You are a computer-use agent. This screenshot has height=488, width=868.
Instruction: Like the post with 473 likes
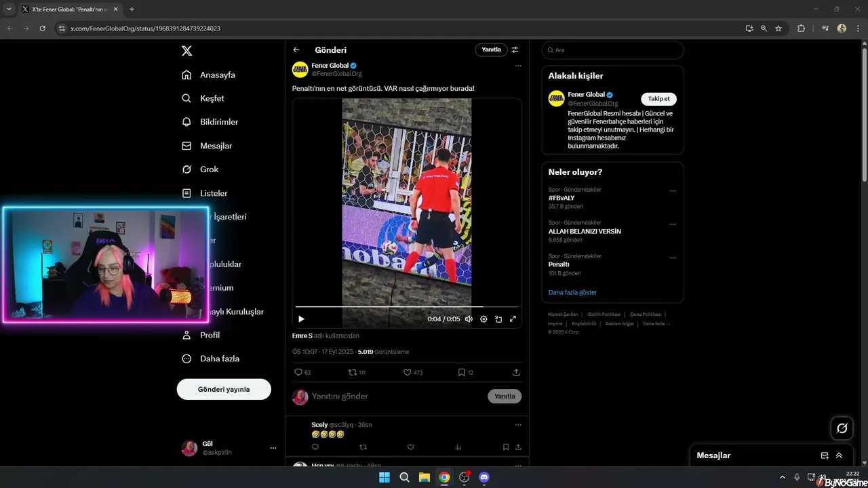(x=412, y=372)
